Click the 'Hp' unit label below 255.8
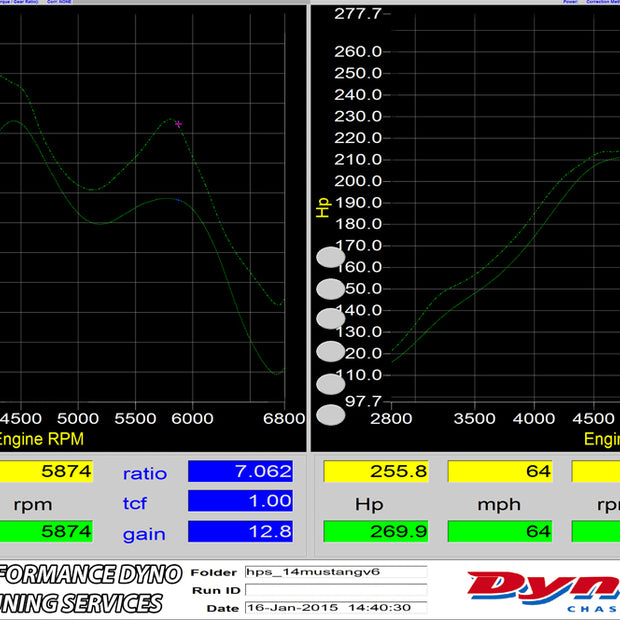 (369, 505)
